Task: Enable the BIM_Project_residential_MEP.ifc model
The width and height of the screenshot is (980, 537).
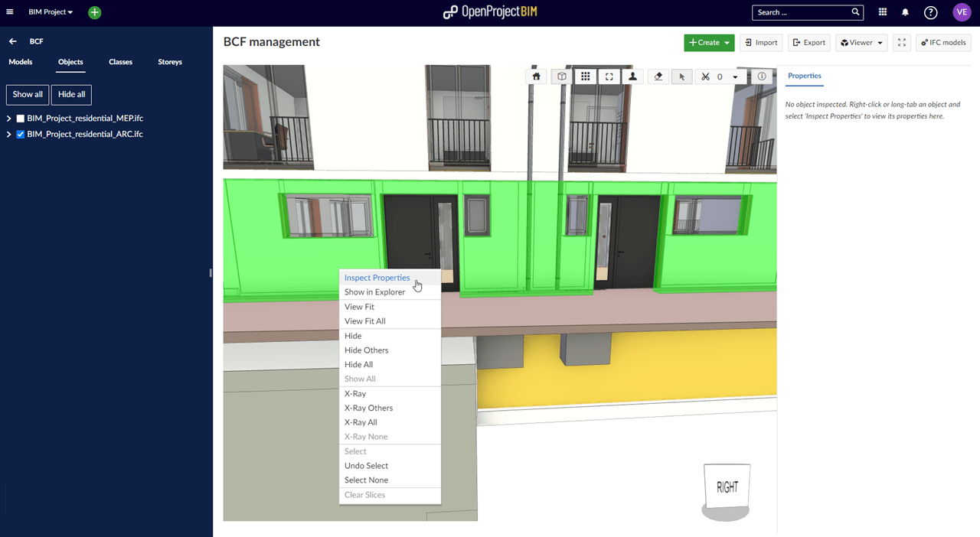Action: [x=21, y=118]
